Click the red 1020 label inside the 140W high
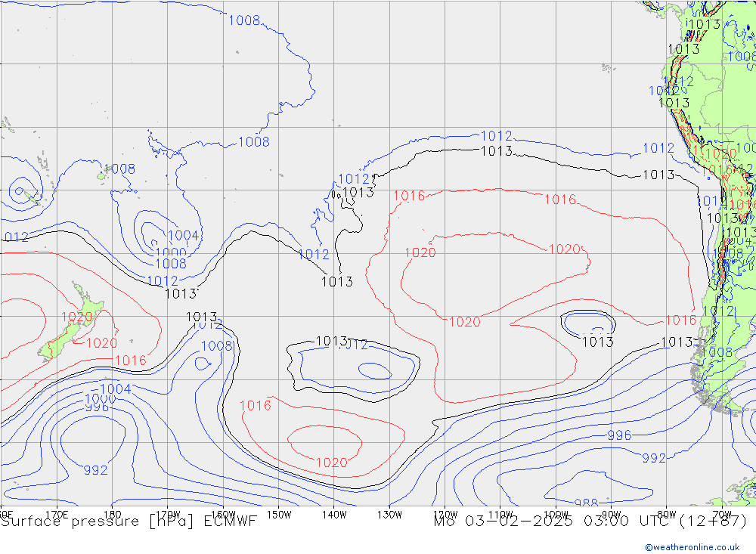This screenshot has height=554, width=756. point(331,463)
